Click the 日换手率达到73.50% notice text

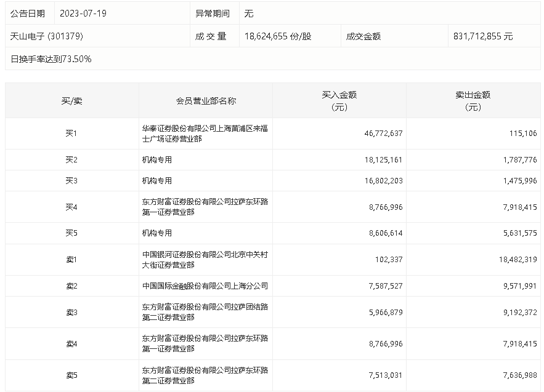pos(51,59)
